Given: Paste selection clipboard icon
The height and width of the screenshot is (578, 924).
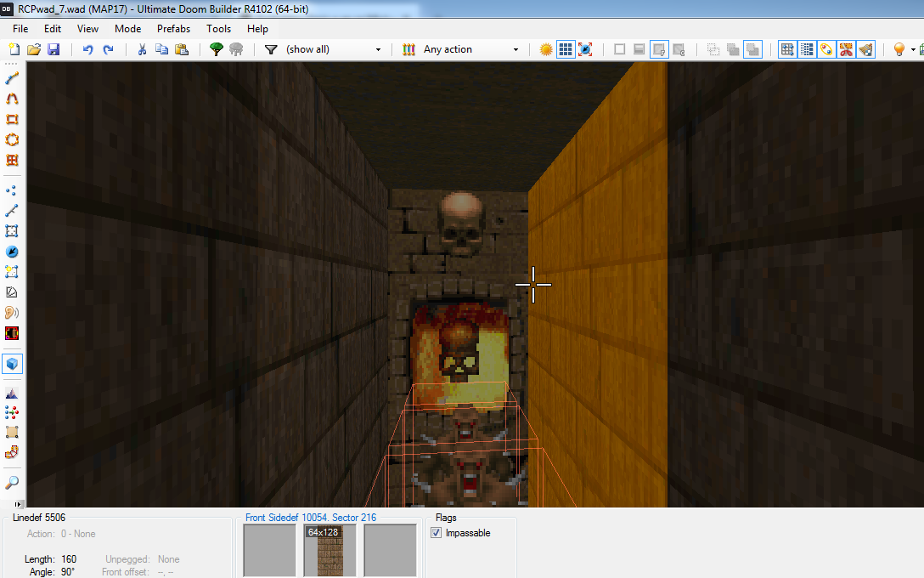Looking at the screenshot, I should [182, 49].
